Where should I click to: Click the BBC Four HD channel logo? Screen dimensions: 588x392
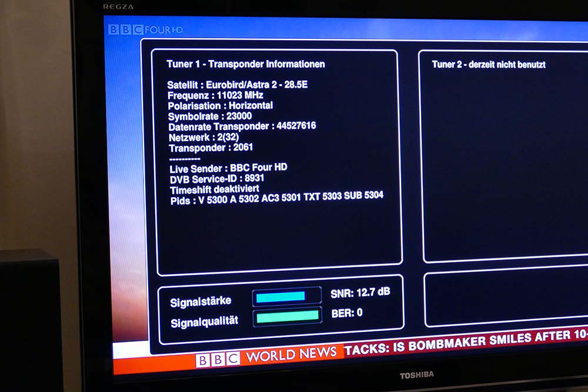click(138, 29)
